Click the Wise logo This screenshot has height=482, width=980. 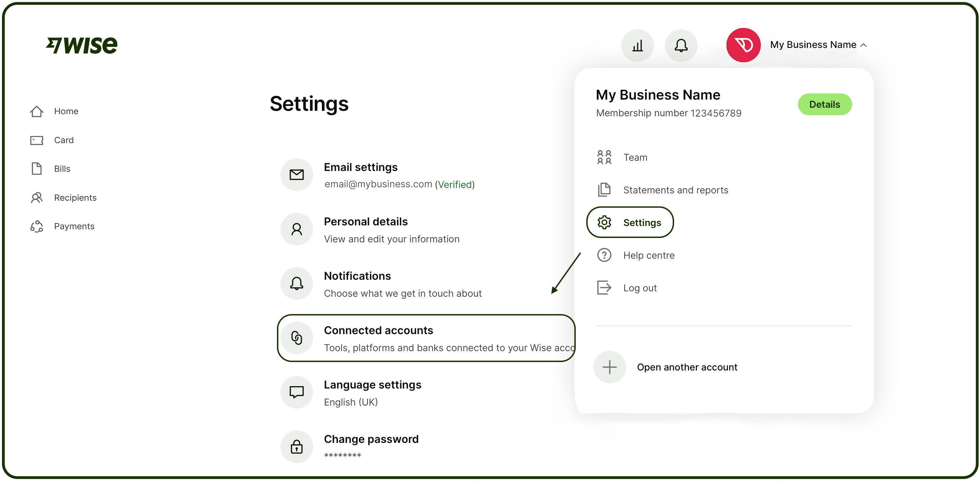coord(82,45)
